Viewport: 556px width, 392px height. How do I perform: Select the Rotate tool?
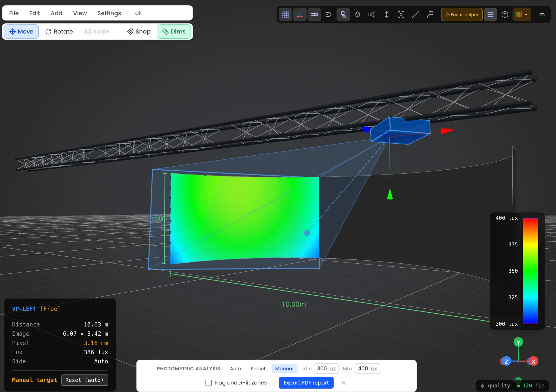click(59, 31)
